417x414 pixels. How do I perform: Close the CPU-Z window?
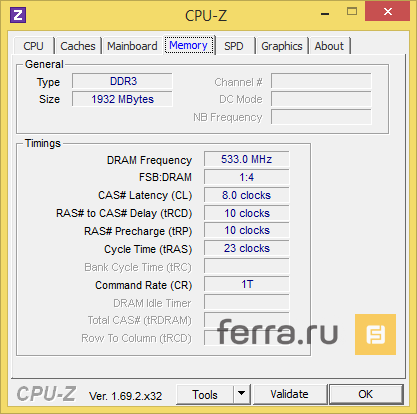387,12
